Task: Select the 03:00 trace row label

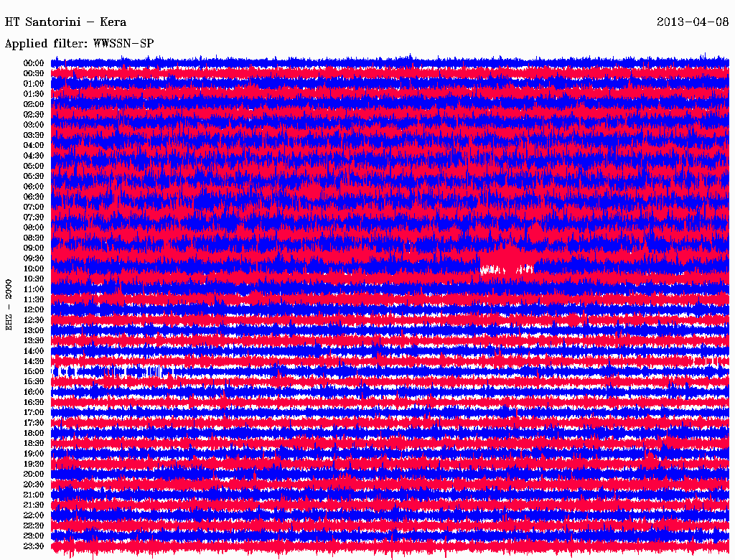Action: pos(34,125)
